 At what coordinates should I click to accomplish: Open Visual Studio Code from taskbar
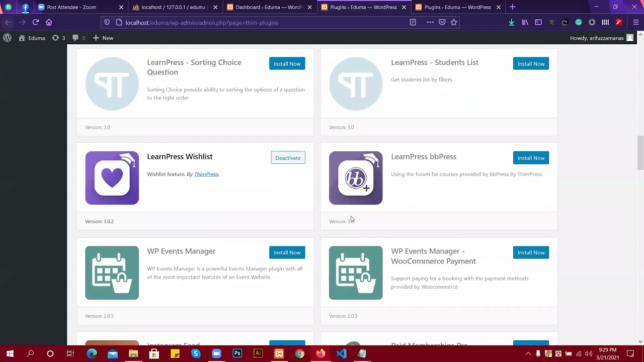click(341, 354)
